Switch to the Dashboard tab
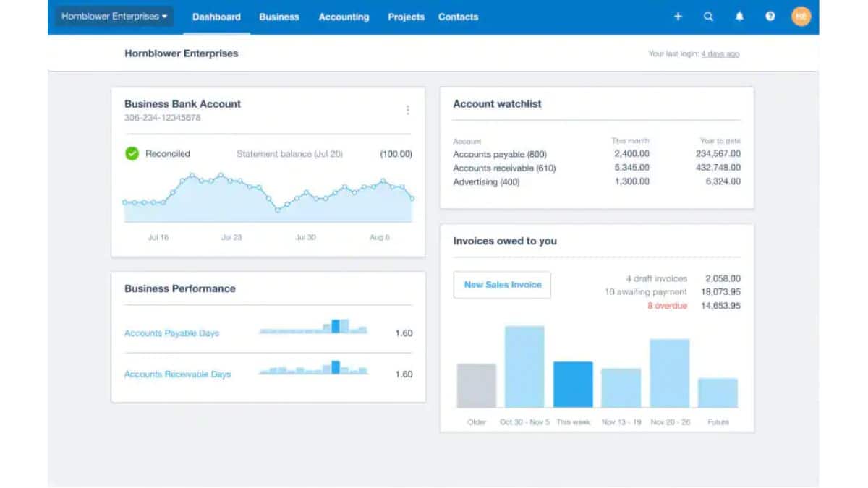The image size is (868, 488). pyautogui.click(x=216, y=17)
